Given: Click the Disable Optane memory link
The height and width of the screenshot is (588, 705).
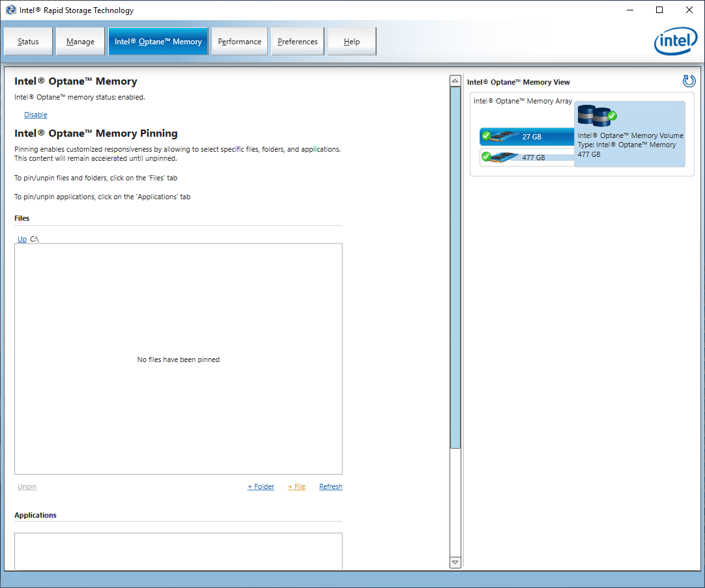Looking at the screenshot, I should pos(36,115).
